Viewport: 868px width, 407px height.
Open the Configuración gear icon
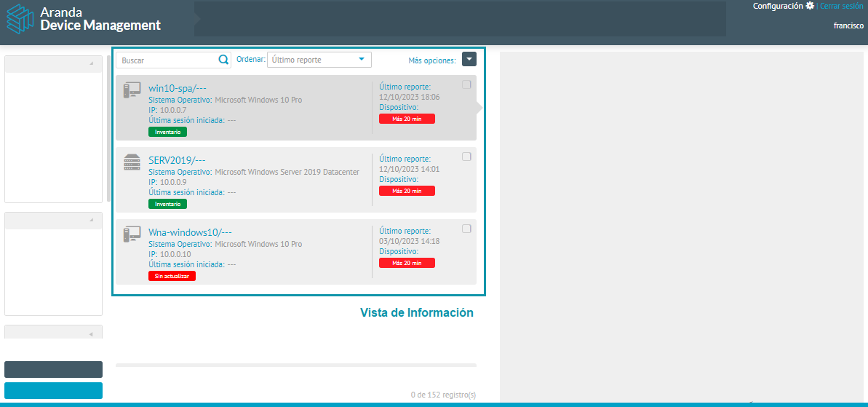pyautogui.click(x=810, y=6)
